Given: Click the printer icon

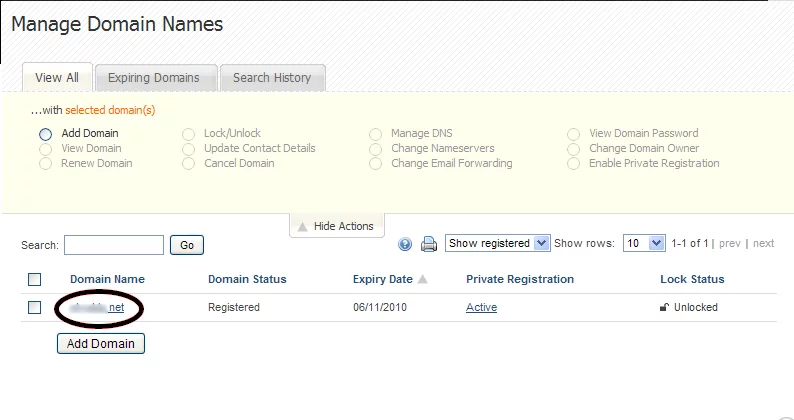Looking at the screenshot, I should click(x=429, y=244).
